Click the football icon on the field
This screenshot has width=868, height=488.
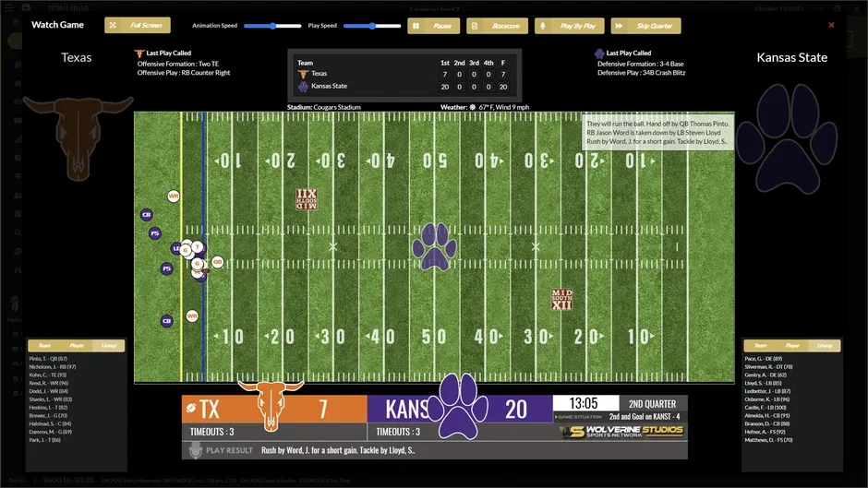coord(205,271)
